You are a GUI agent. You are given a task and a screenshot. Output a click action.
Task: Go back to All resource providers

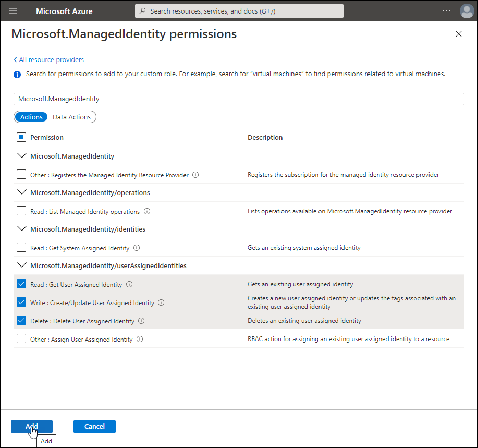(x=49, y=60)
